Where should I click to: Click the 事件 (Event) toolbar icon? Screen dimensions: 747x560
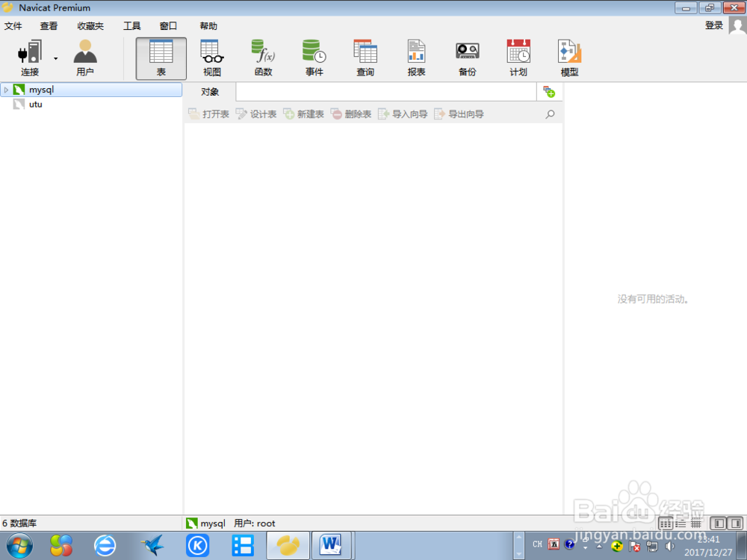(314, 58)
